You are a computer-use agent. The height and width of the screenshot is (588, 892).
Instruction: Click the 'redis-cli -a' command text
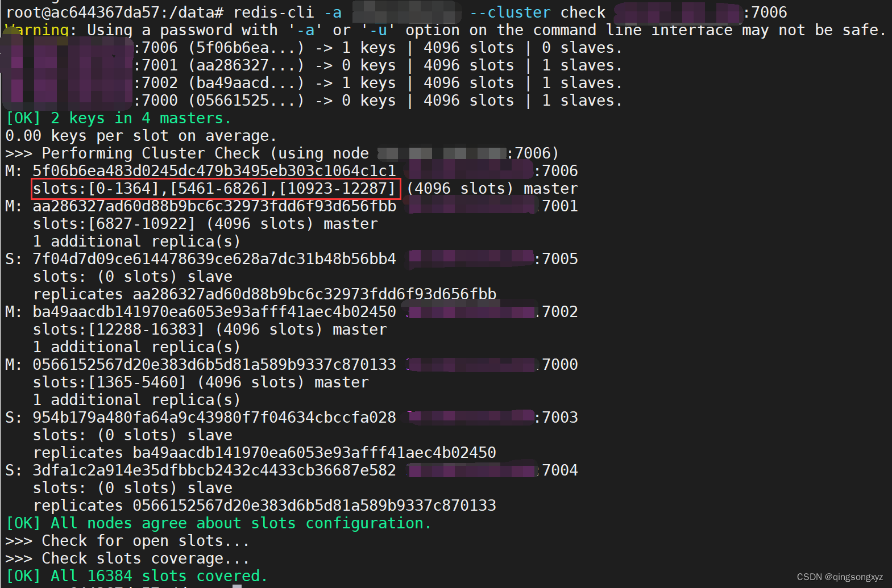point(288,12)
